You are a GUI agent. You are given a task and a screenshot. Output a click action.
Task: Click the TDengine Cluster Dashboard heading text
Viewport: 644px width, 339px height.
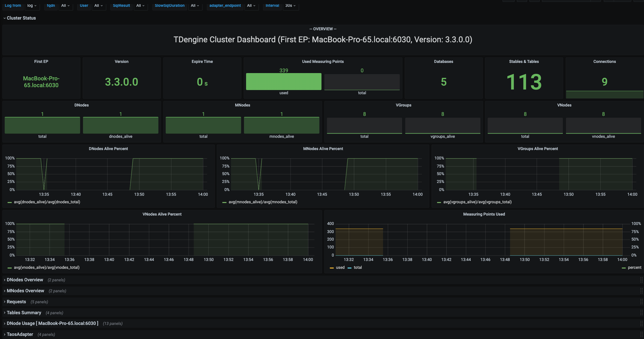tap(323, 40)
